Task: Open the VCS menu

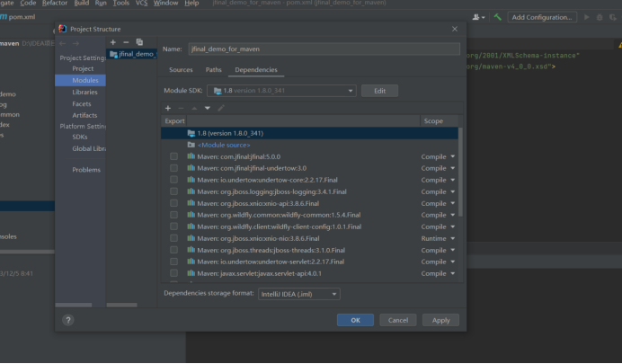Action: click(142, 4)
